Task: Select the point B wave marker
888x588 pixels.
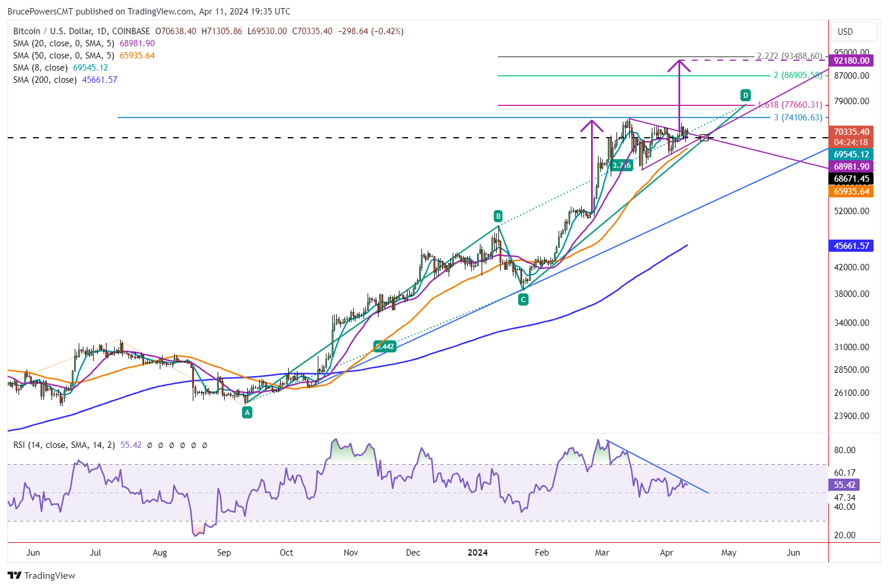Action: (x=498, y=216)
